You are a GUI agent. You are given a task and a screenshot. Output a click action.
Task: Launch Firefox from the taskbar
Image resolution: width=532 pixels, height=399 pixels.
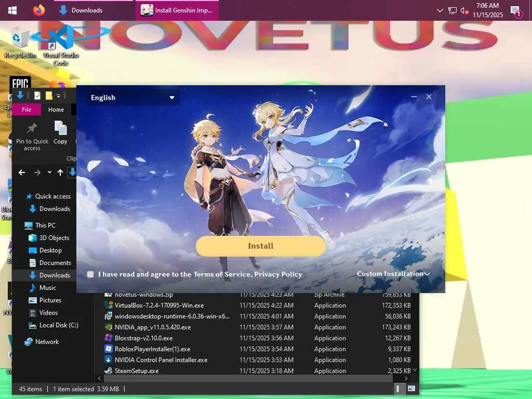pos(39,10)
